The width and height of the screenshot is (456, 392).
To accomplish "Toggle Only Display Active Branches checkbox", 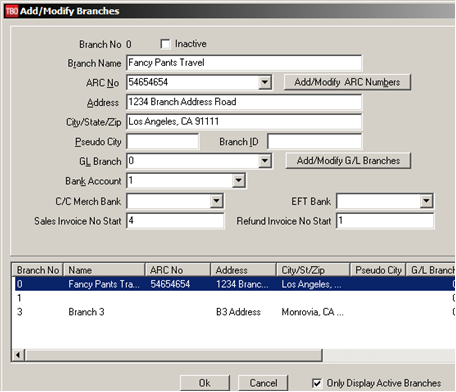I will tap(317, 383).
